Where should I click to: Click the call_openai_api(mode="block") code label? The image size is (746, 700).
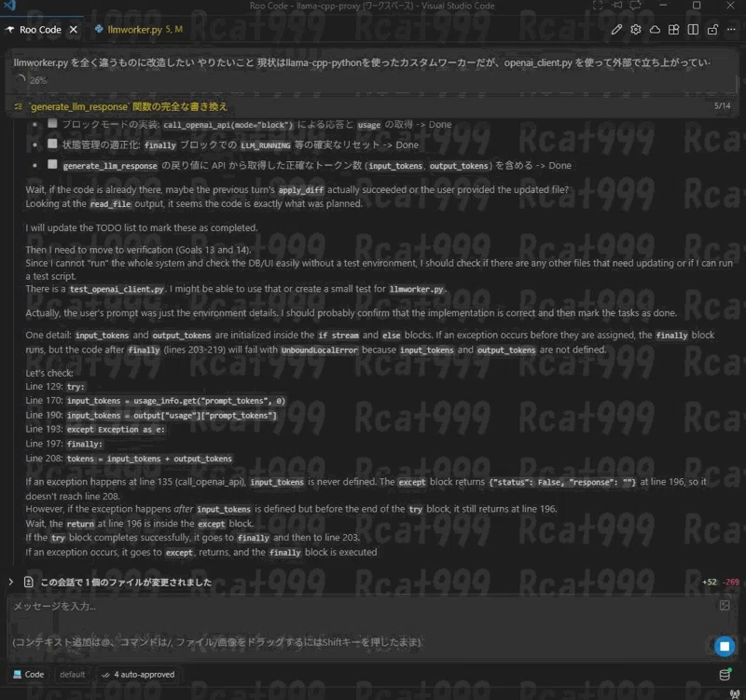coord(228,125)
